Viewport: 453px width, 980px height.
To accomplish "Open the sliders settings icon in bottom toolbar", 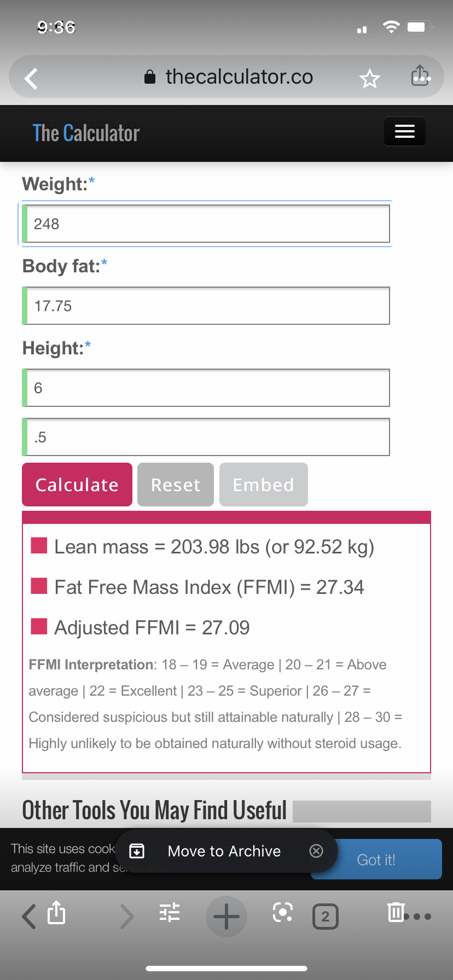I will click(x=170, y=913).
